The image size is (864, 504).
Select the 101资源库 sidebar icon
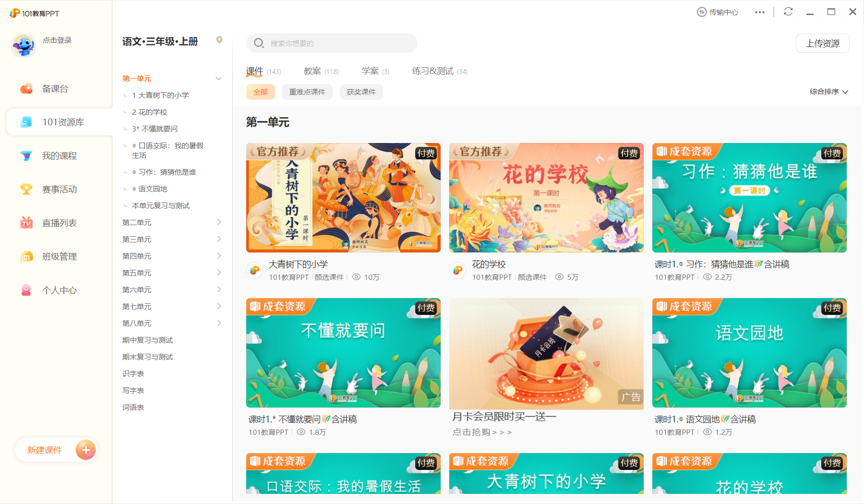(26, 122)
